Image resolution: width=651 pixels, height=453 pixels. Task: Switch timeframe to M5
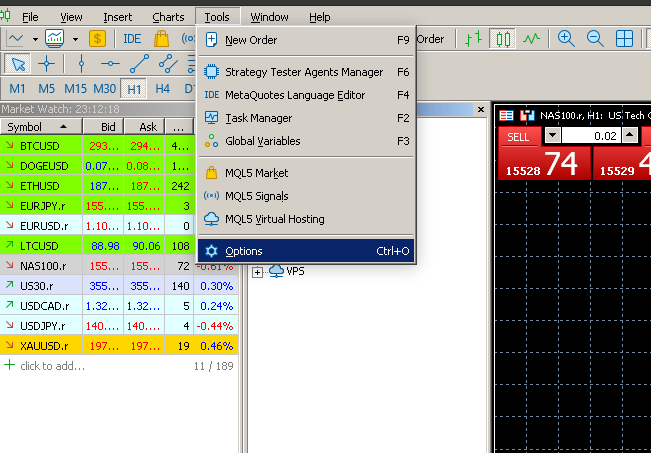[46, 88]
